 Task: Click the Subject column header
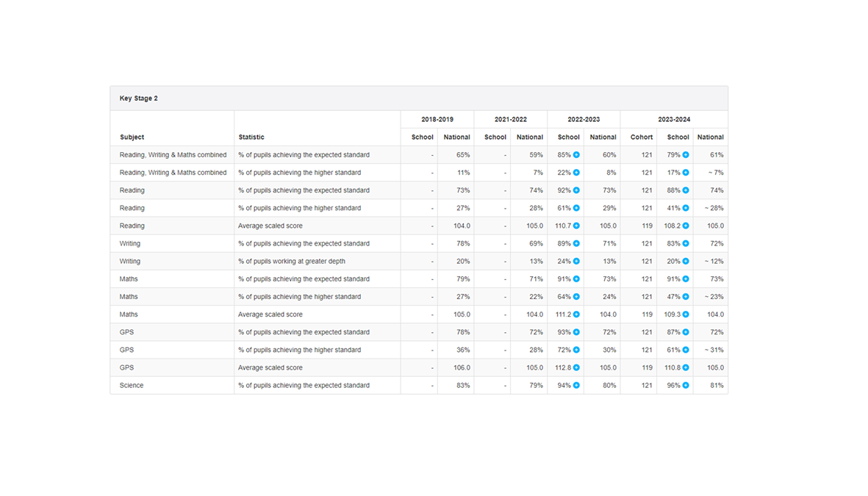(132, 137)
